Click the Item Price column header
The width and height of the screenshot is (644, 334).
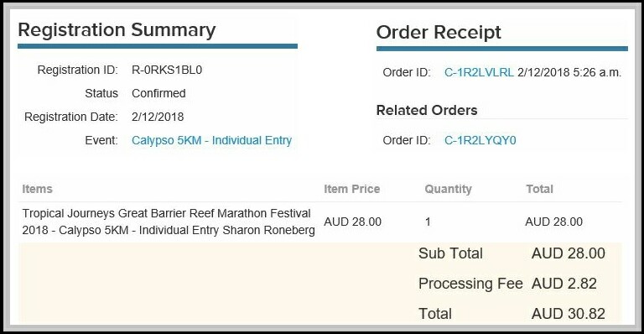pyautogui.click(x=352, y=189)
